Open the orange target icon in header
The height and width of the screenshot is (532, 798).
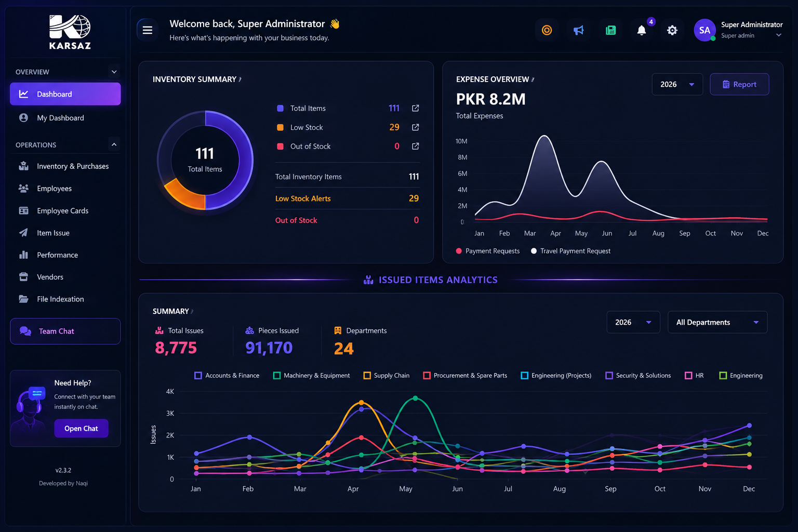pos(547,30)
